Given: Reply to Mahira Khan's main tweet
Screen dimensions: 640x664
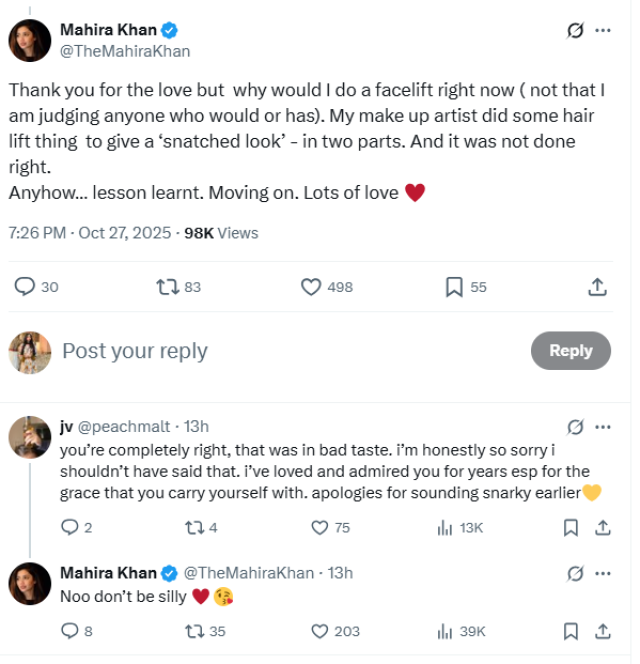Looking at the screenshot, I should (25, 287).
